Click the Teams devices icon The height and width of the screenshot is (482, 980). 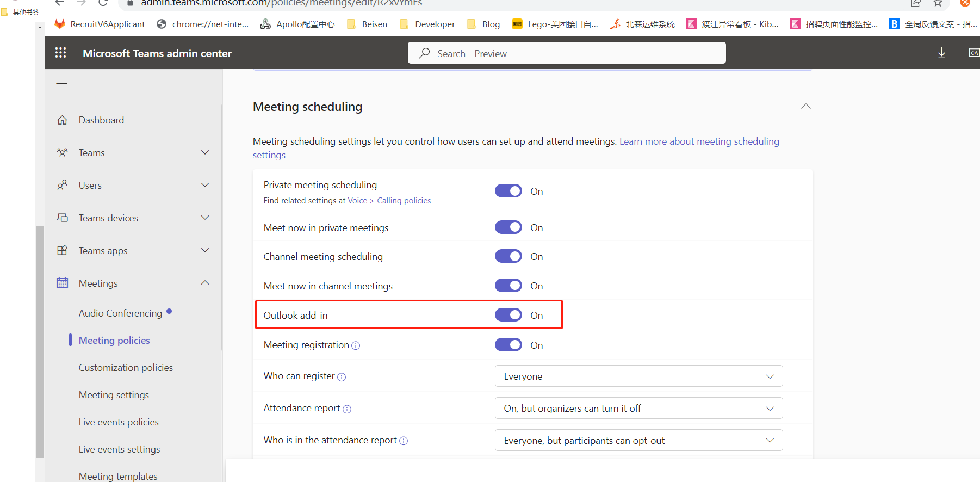coord(63,218)
